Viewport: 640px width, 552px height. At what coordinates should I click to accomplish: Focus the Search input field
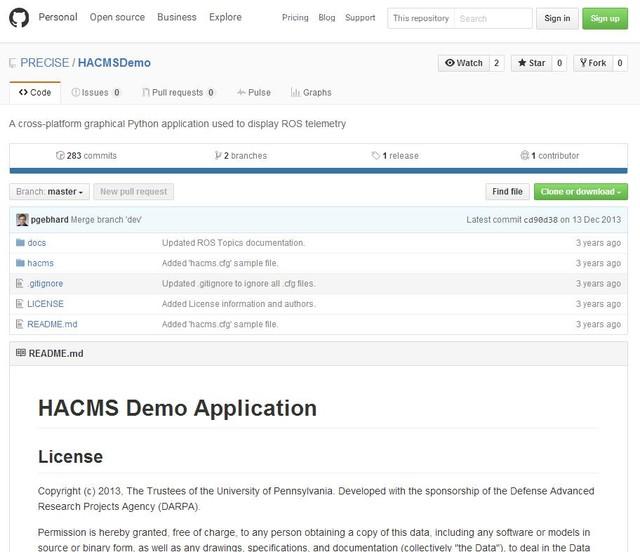tap(493, 18)
